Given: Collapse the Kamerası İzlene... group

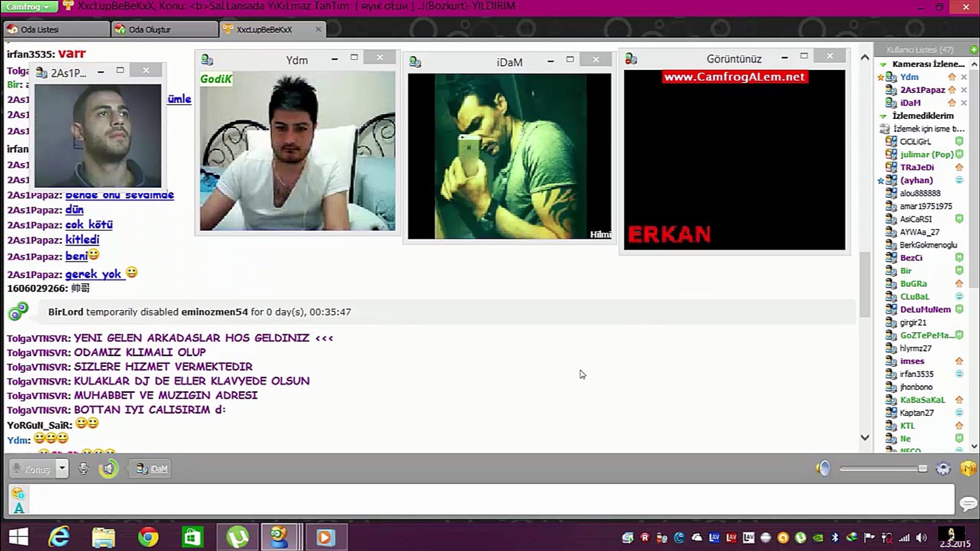Looking at the screenshot, I should (883, 64).
